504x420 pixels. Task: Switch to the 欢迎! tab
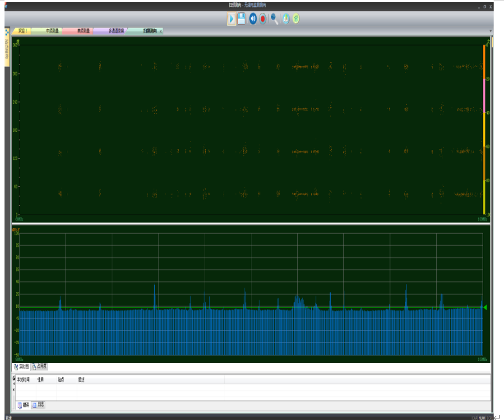(x=22, y=31)
